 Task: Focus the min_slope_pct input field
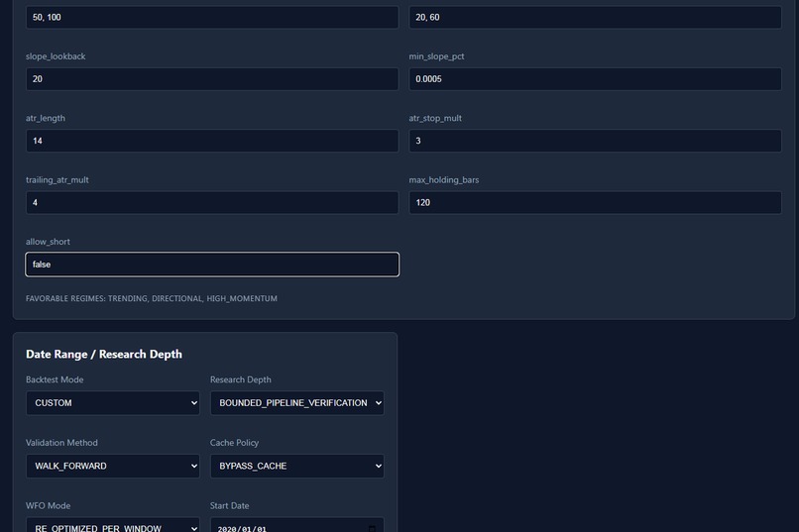point(595,79)
